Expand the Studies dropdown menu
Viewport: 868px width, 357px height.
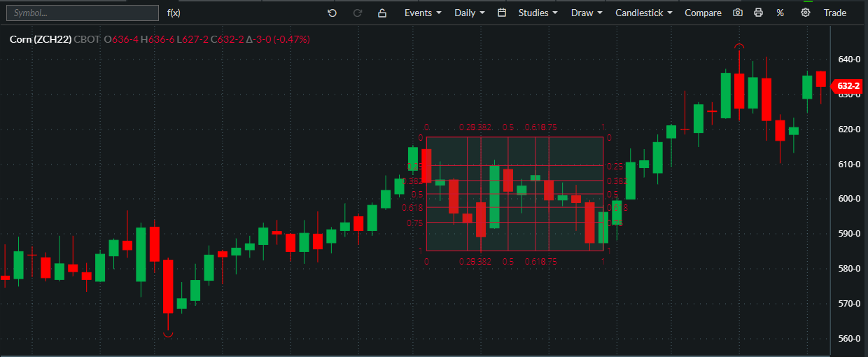(x=538, y=13)
